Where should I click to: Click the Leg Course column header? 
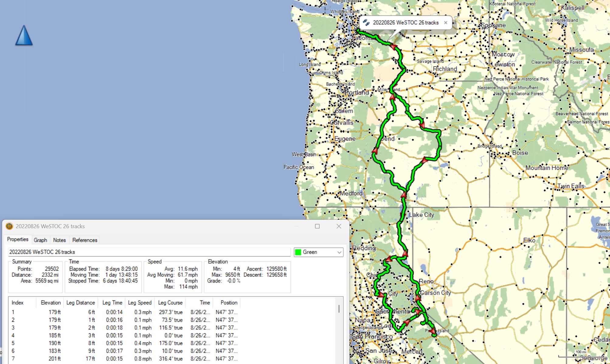[170, 303]
